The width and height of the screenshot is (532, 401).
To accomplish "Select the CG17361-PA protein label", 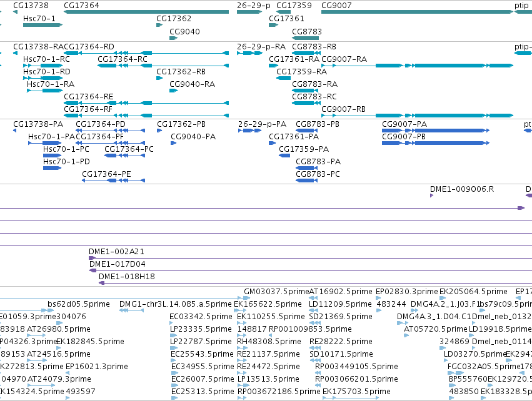I will [294, 137].
